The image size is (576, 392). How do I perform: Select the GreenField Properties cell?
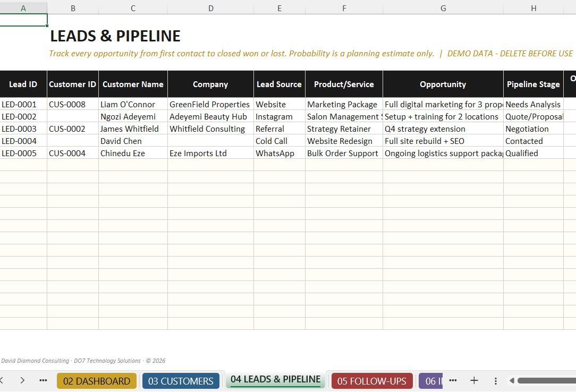(210, 104)
